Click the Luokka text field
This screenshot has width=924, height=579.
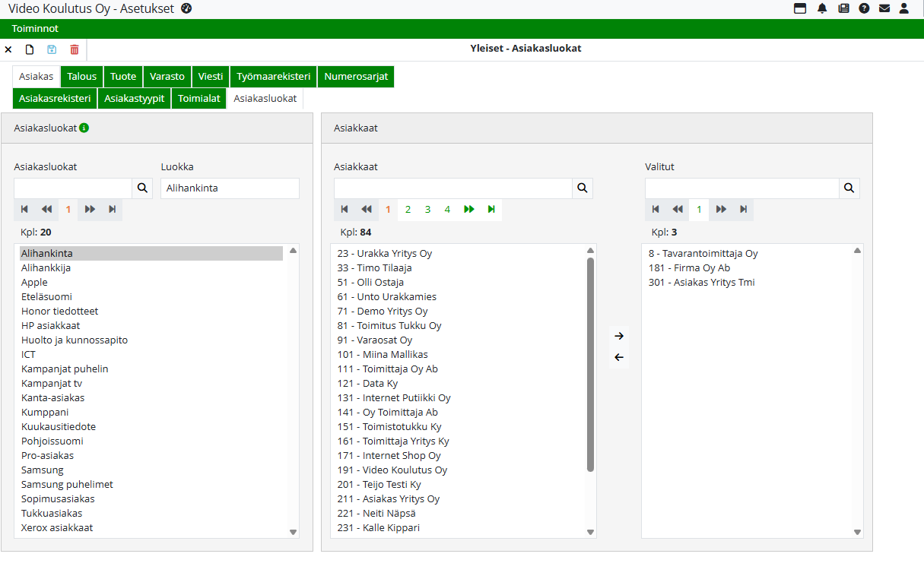click(x=230, y=188)
